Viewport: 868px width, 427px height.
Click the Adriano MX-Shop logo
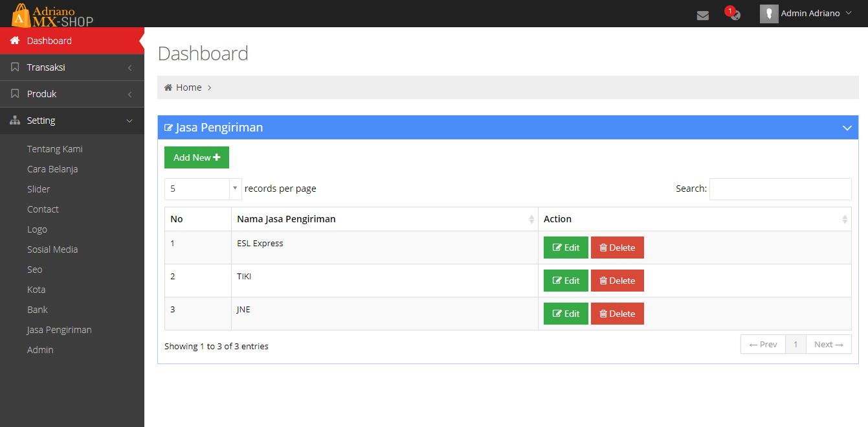click(x=53, y=14)
